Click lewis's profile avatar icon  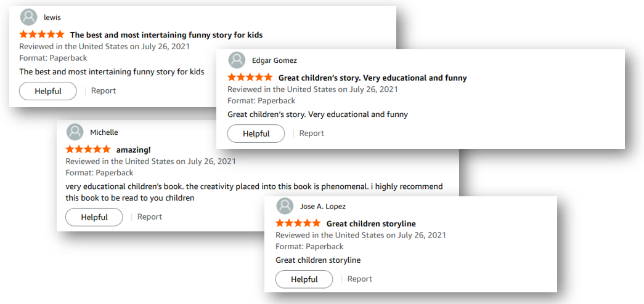(28, 17)
